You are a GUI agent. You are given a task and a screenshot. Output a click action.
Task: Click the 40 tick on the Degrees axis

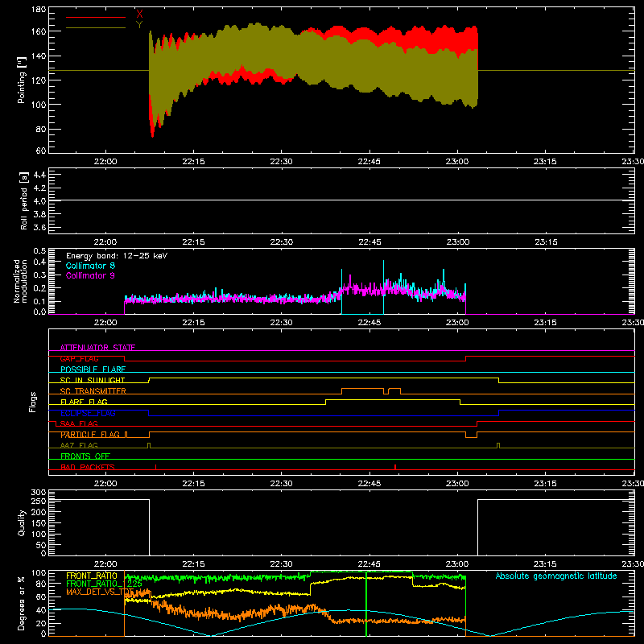[42, 610]
